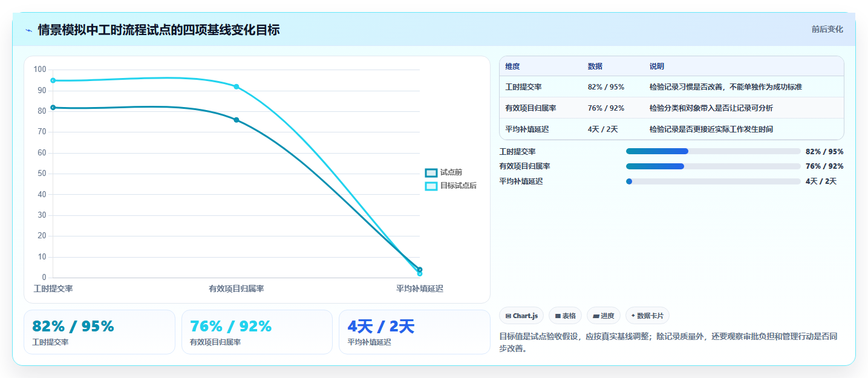The height and width of the screenshot is (378, 868).
Task: Select the 平均补填延迟 table row cell
Action: pos(527,129)
